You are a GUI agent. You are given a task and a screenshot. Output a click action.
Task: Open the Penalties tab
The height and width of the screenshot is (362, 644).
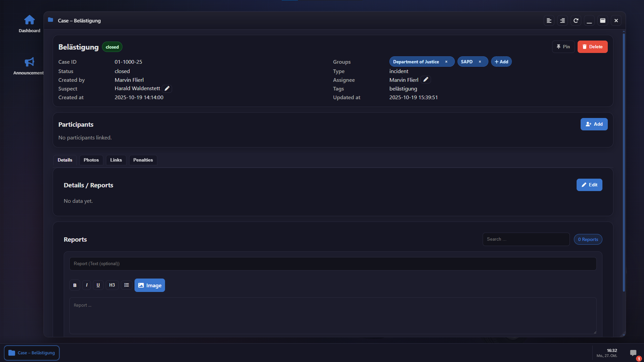pos(143,160)
